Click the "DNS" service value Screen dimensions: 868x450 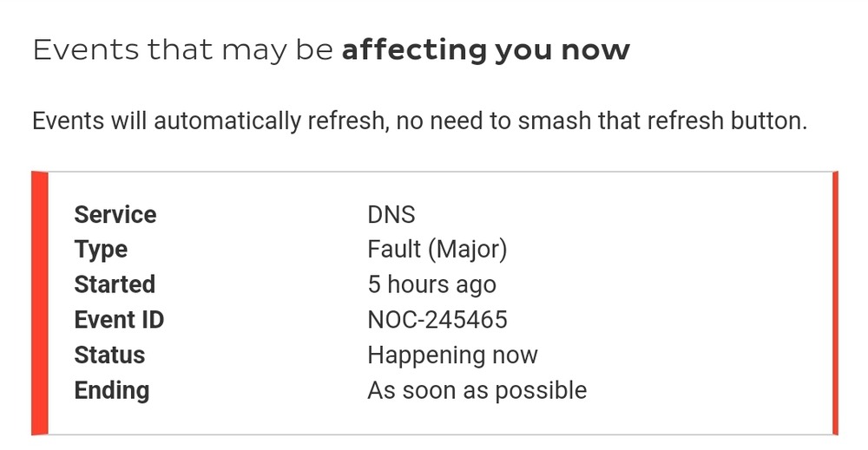click(x=391, y=214)
